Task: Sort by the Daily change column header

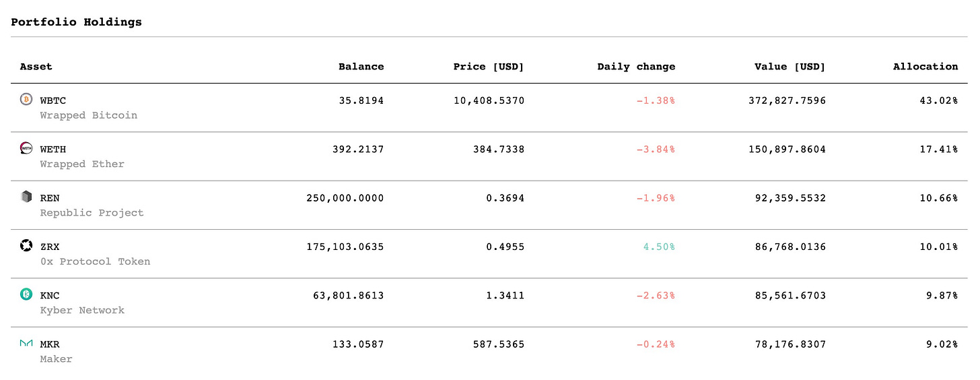Action: click(x=636, y=67)
